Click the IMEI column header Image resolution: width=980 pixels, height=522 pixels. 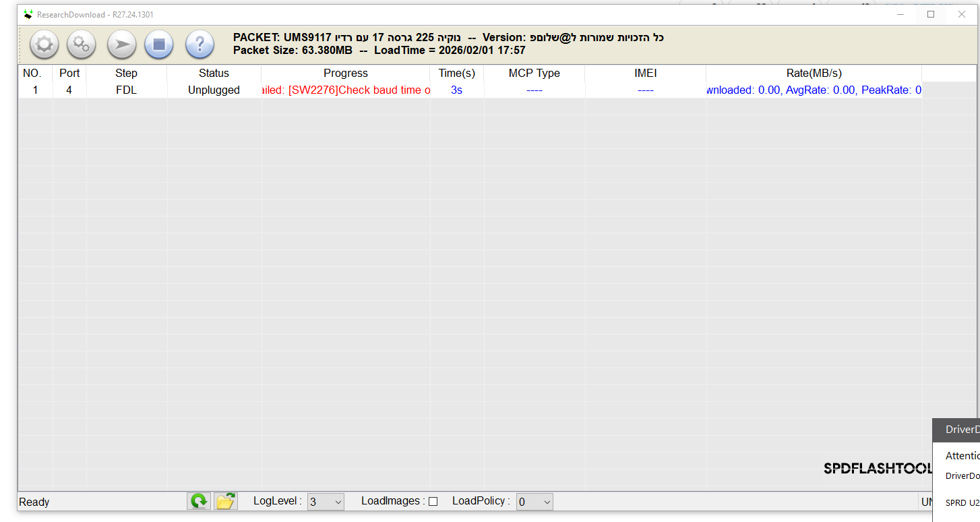pos(645,73)
